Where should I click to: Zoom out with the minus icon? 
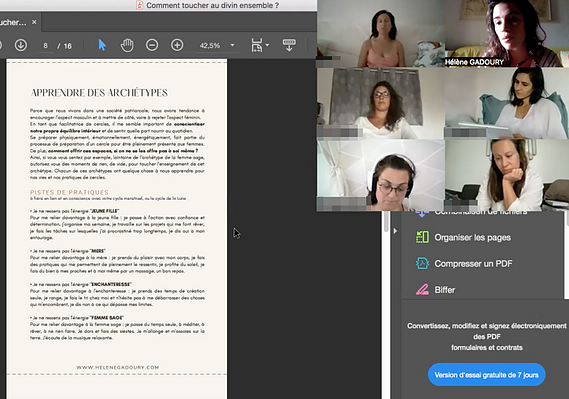[152, 45]
